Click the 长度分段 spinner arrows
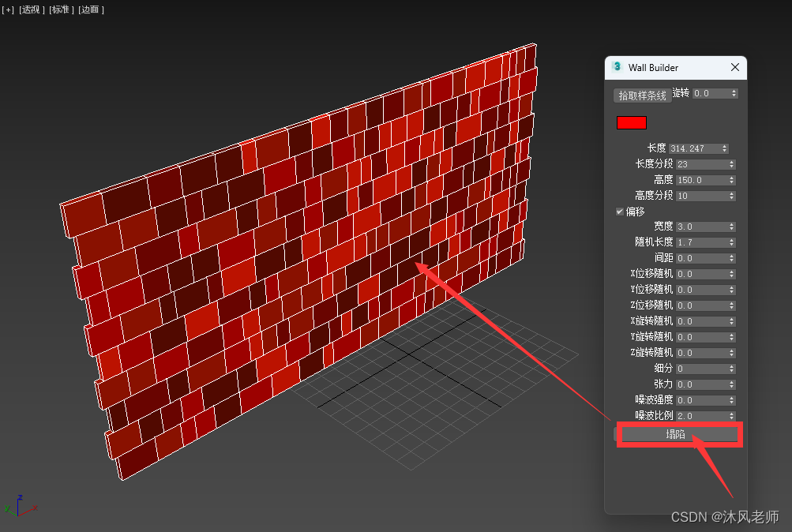 pyautogui.click(x=732, y=164)
